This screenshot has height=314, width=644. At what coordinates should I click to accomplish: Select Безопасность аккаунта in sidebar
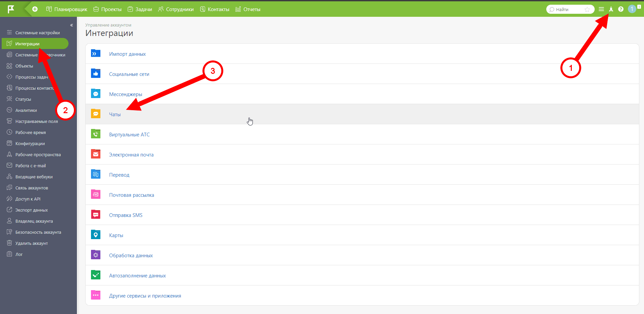(34, 232)
